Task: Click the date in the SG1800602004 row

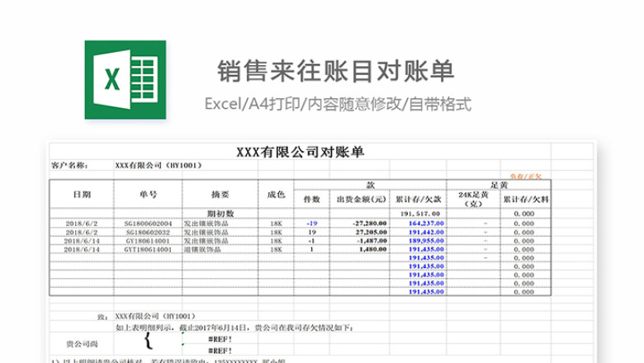Action: coord(82,224)
